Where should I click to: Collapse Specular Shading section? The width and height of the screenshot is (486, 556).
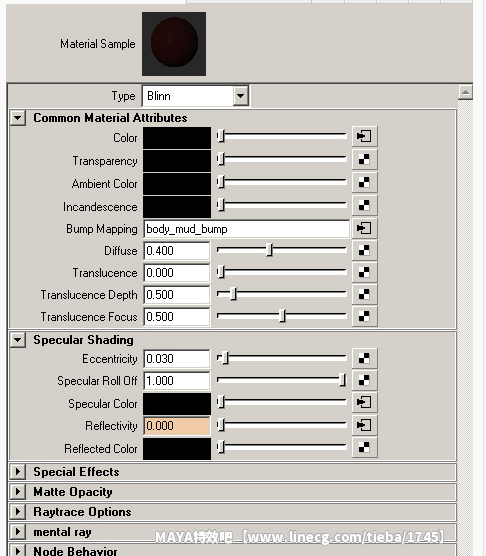tap(17, 340)
